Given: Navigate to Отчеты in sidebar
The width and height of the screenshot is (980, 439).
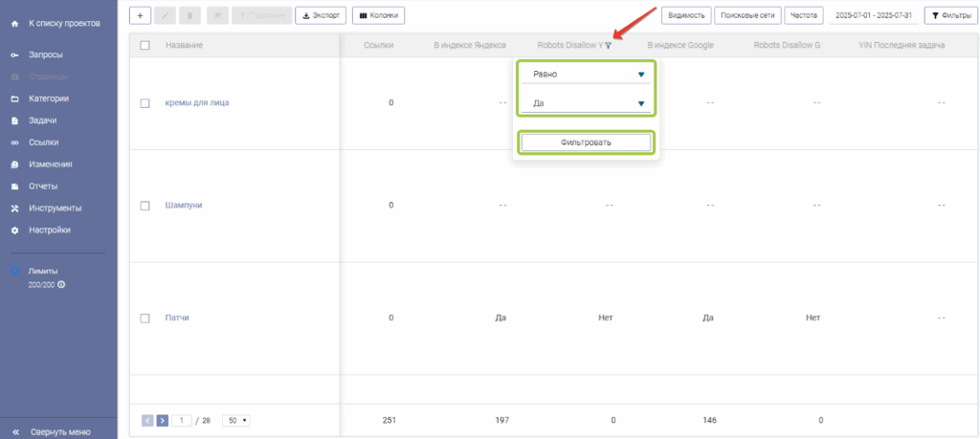Looking at the screenshot, I should point(43,186).
